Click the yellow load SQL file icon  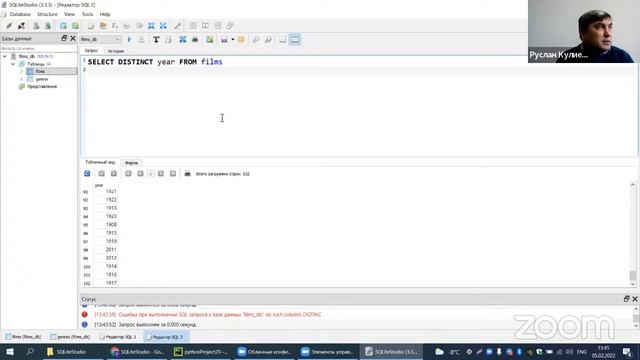tap(241, 40)
